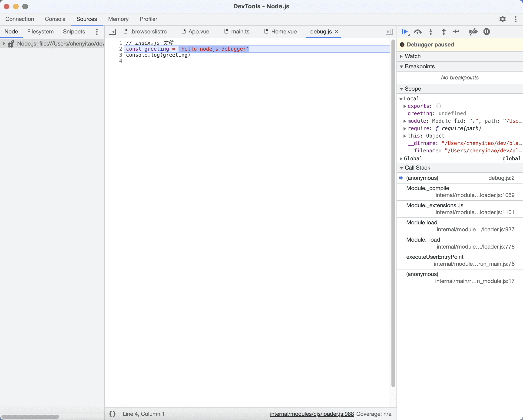Open DevTools settings gear

[x=502, y=19]
